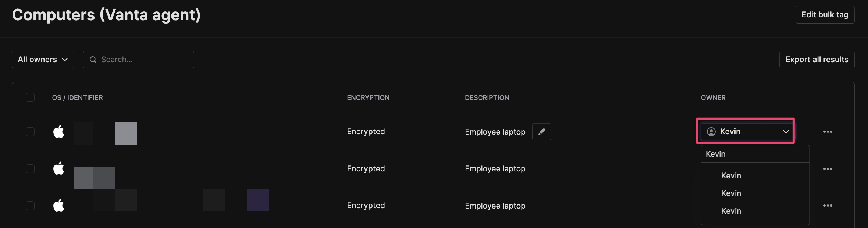Screen dimensions: 868x228
Task: Collapse the Kevin owner dropdown
Action: coord(746,132)
